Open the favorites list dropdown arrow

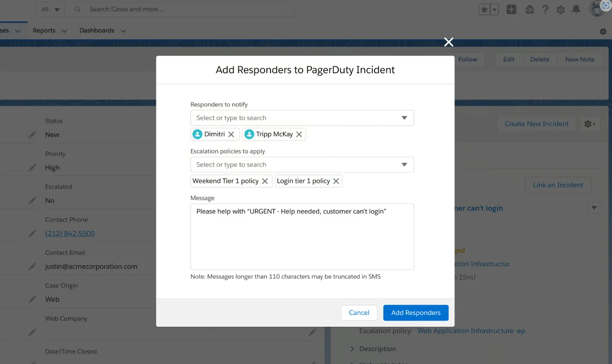[494, 9]
